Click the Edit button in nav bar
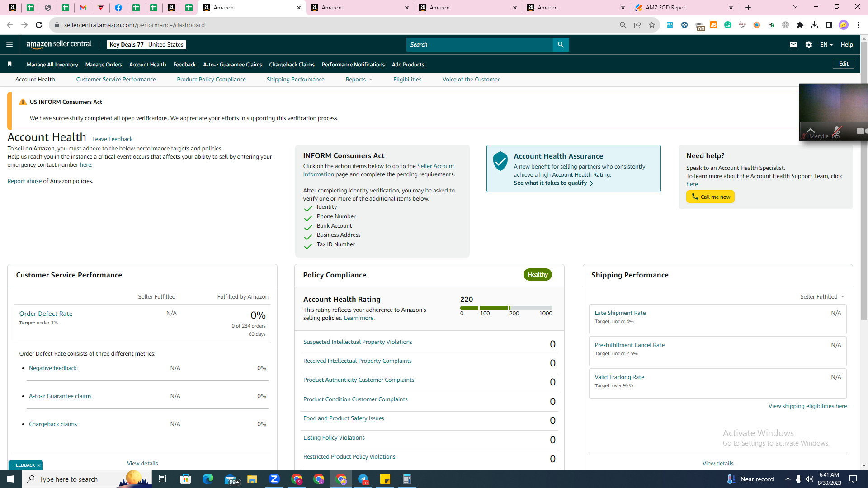This screenshot has width=868, height=488. 844,64
